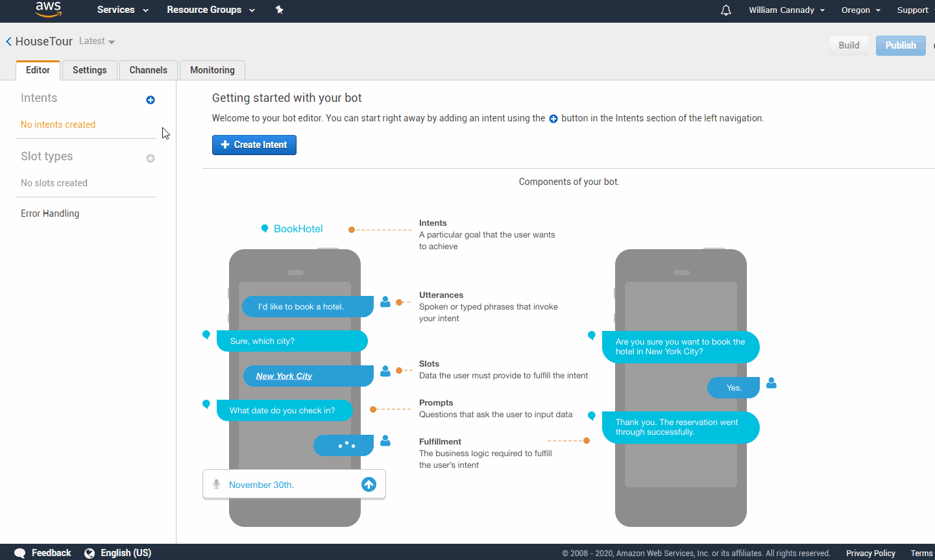Open the Terms link in footer
The width and height of the screenshot is (935, 560).
click(x=921, y=554)
